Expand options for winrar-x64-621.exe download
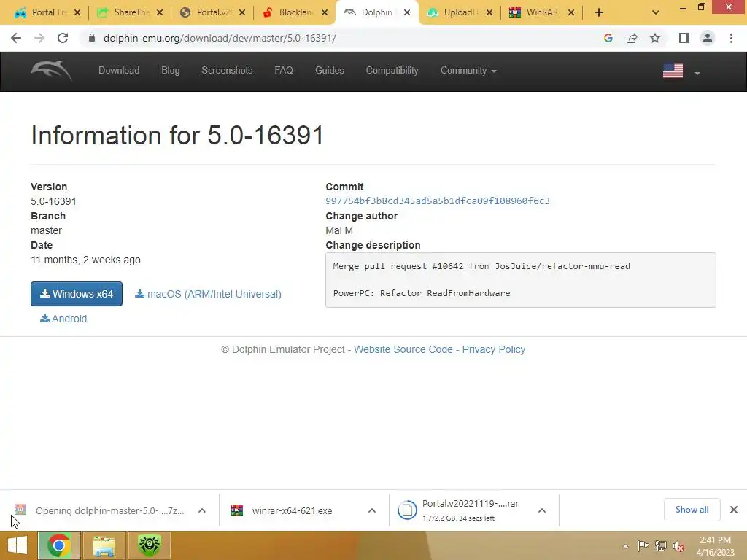747x560 pixels. tap(372, 510)
